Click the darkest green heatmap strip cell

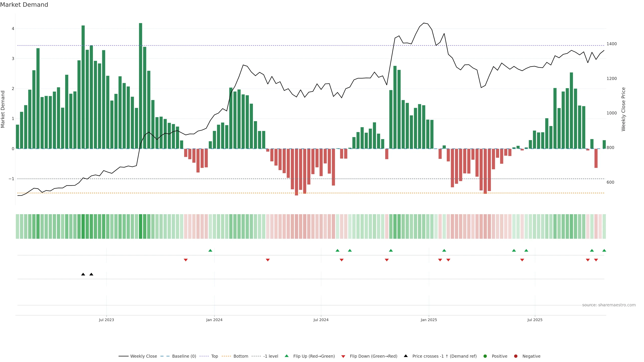click(x=141, y=226)
